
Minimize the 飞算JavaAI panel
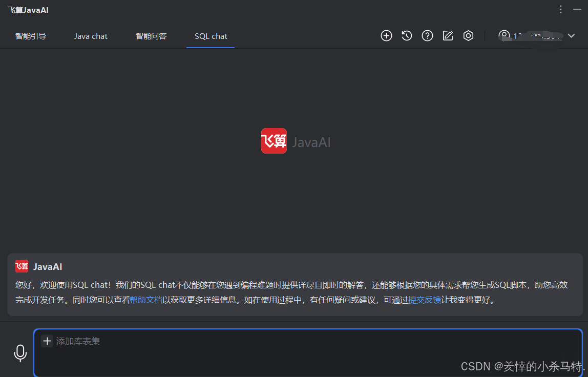pyautogui.click(x=577, y=9)
